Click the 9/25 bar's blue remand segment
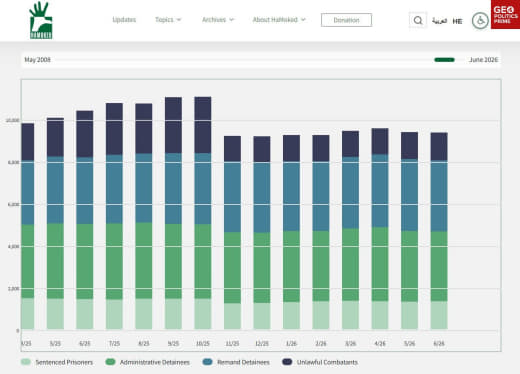Image resolution: width=520 pixels, height=374 pixels. coord(173,189)
